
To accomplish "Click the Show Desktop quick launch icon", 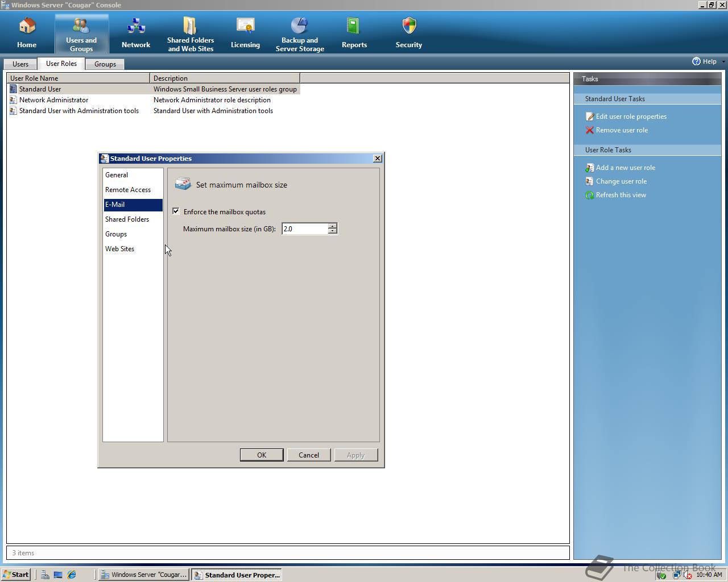I will pyautogui.click(x=58, y=575).
